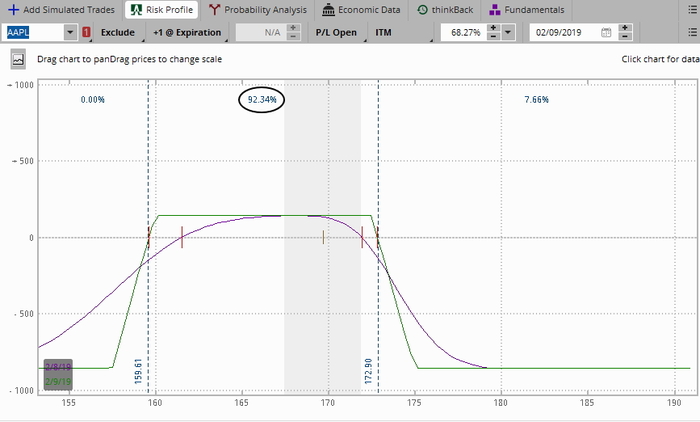The height and width of the screenshot is (422, 700).
Task: Select the 2/9/19 legend entry
Action: coord(58,382)
